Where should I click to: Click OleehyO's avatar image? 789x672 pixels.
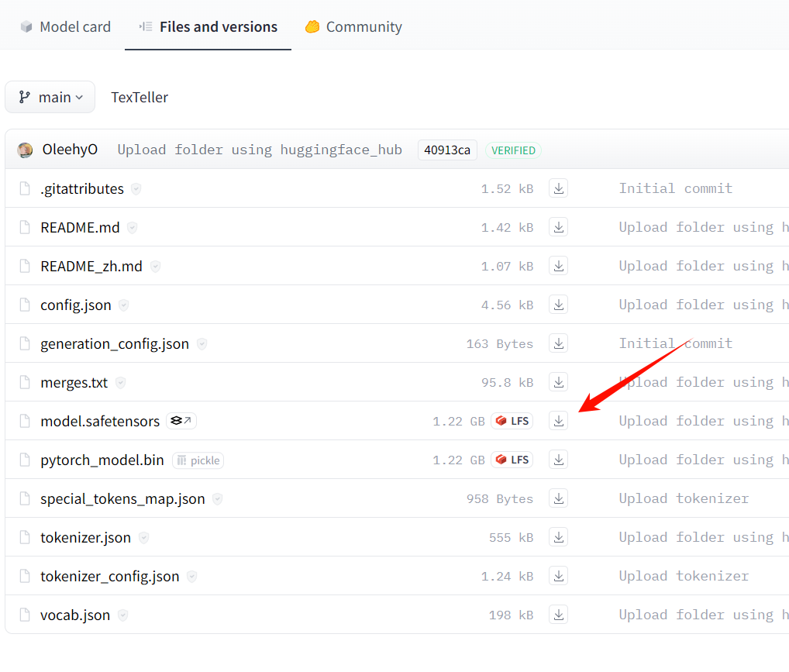pos(25,150)
